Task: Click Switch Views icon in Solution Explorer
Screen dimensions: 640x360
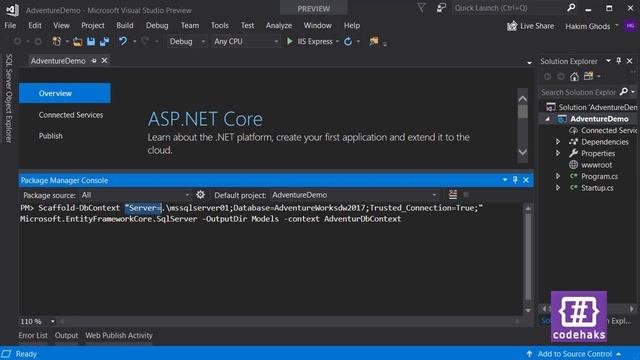Action: tap(588, 76)
